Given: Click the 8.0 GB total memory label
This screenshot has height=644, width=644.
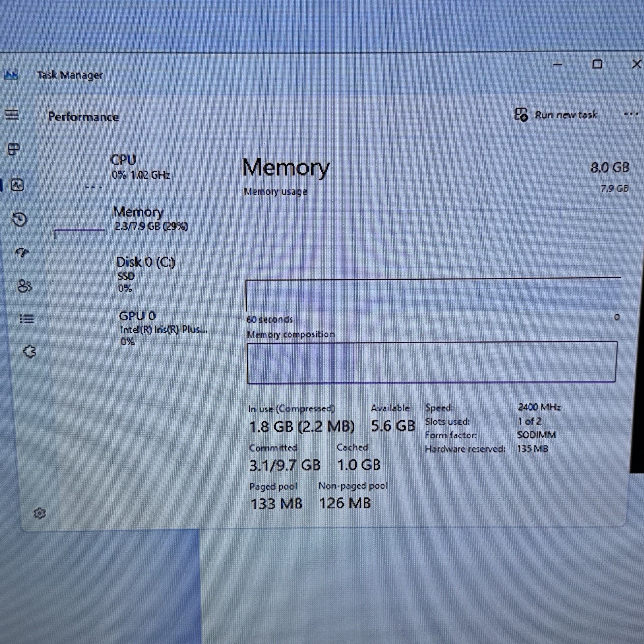Looking at the screenshot, I should pos(609,167).
